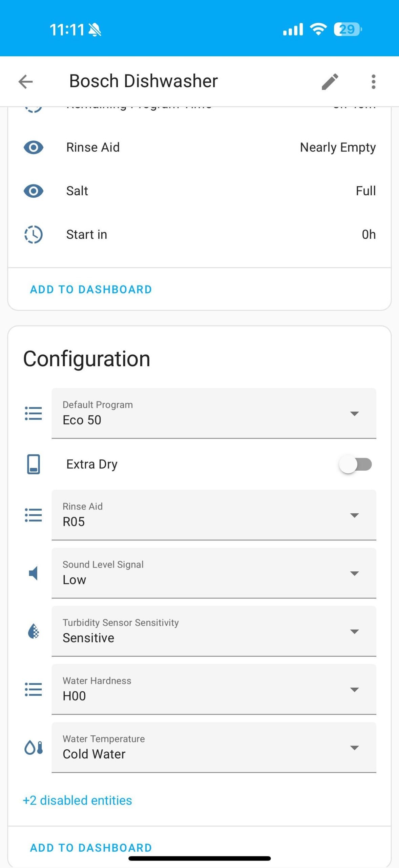
Task: Toggle the Extra Dry switch
Action: coord(355,464)
